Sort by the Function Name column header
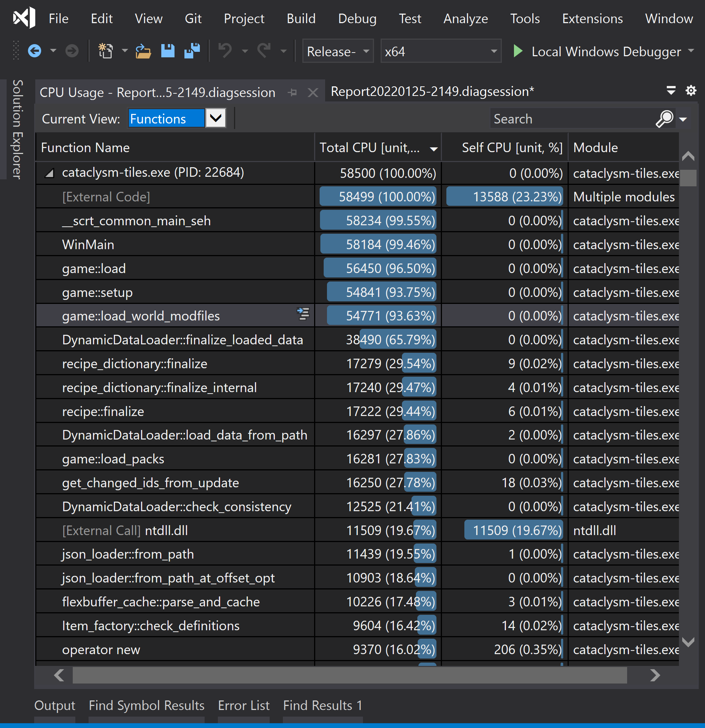 click(175, 147)
